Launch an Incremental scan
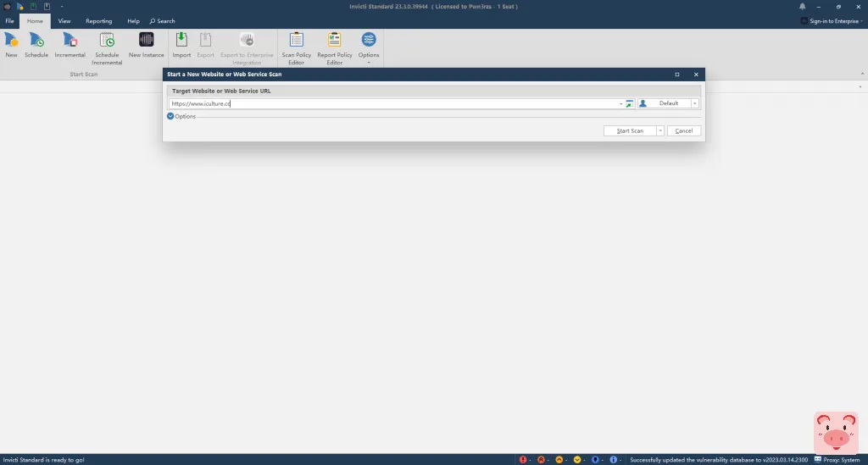Screen dimensions: 868x465 (70, 45)
